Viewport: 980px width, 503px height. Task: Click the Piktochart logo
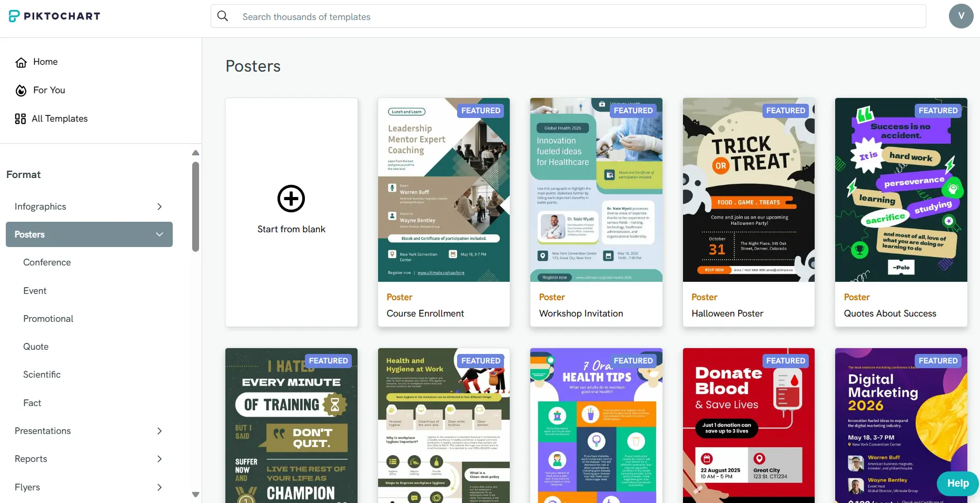[55, 16]
